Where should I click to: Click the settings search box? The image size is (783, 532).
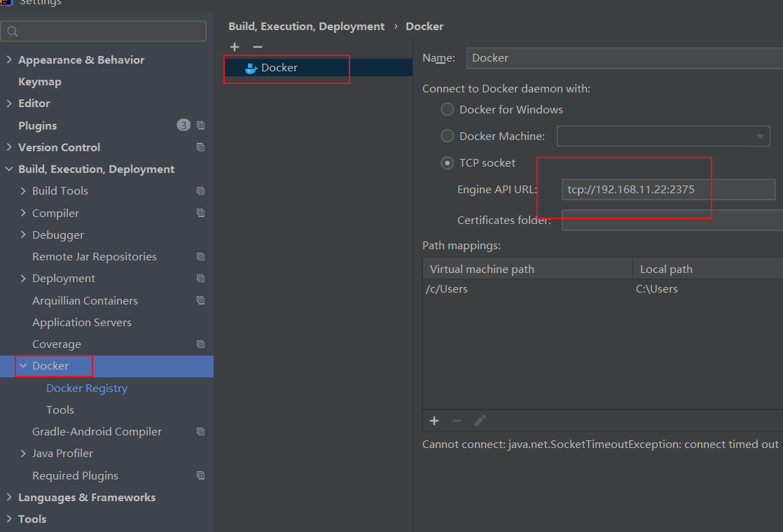pos(105,31)
